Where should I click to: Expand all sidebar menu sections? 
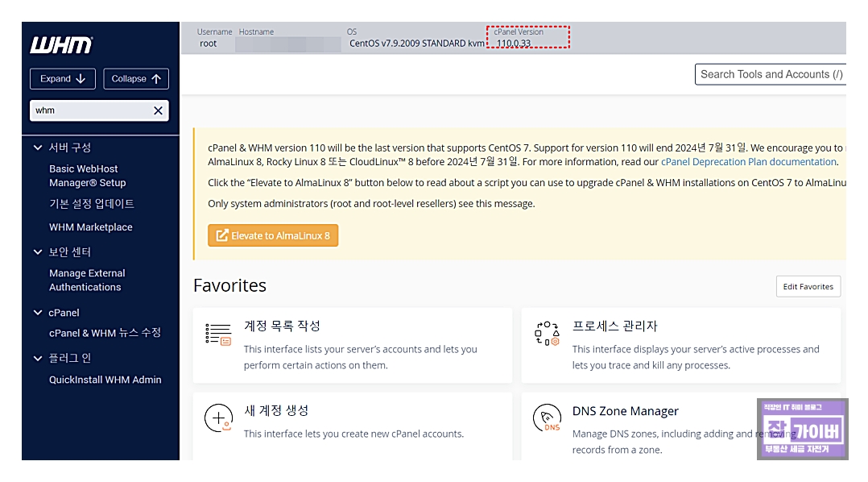click(63, 79)
